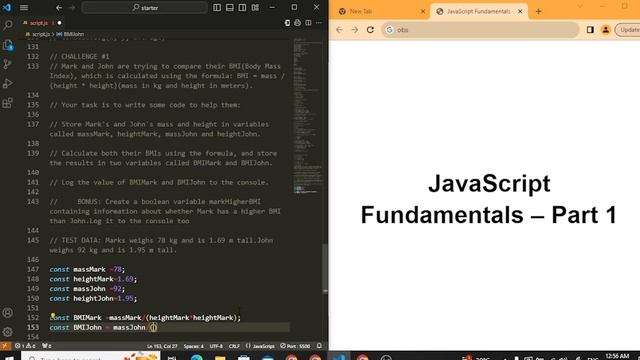Screen dimensions: 640x360
Task: Click the BMIJohn breadcrumb symbol
Action: click(x=70, y=34)
